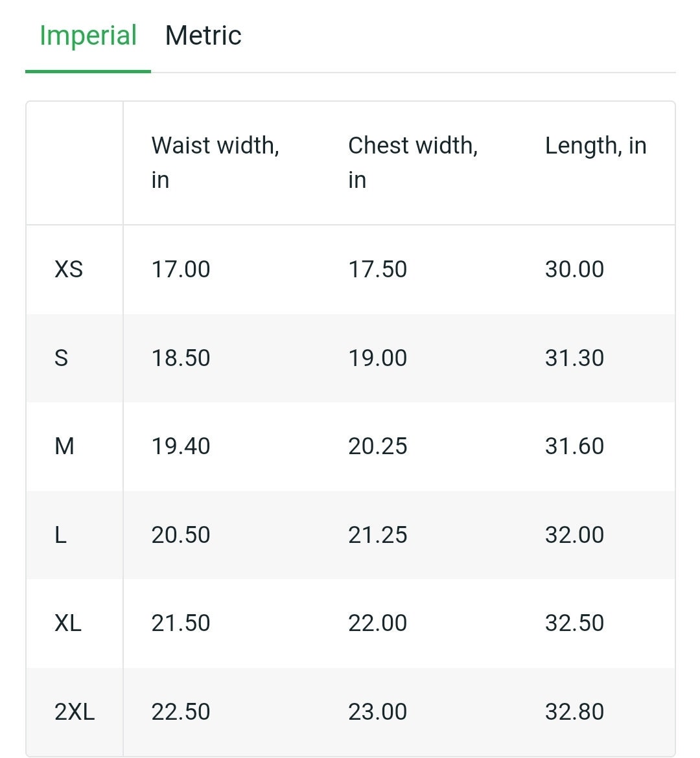Switch to the Metric tab

[203, 36]
